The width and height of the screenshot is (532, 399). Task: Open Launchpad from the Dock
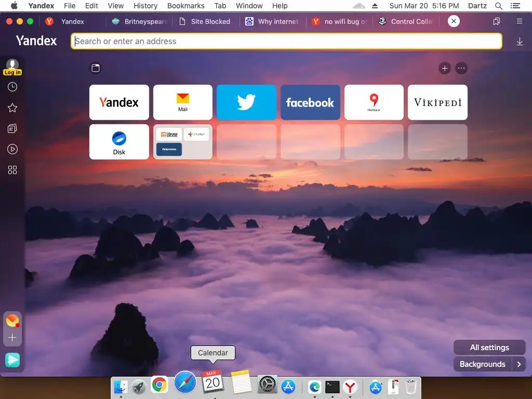coord(139,387)
